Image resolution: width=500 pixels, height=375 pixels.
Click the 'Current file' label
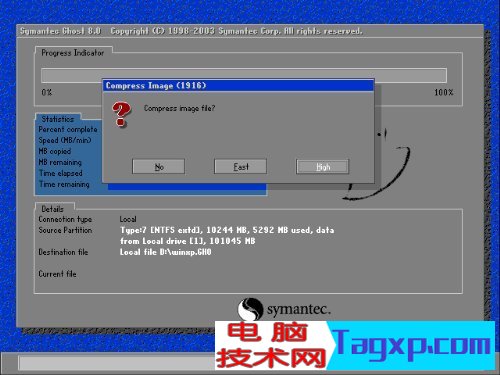tap(57, 274)
